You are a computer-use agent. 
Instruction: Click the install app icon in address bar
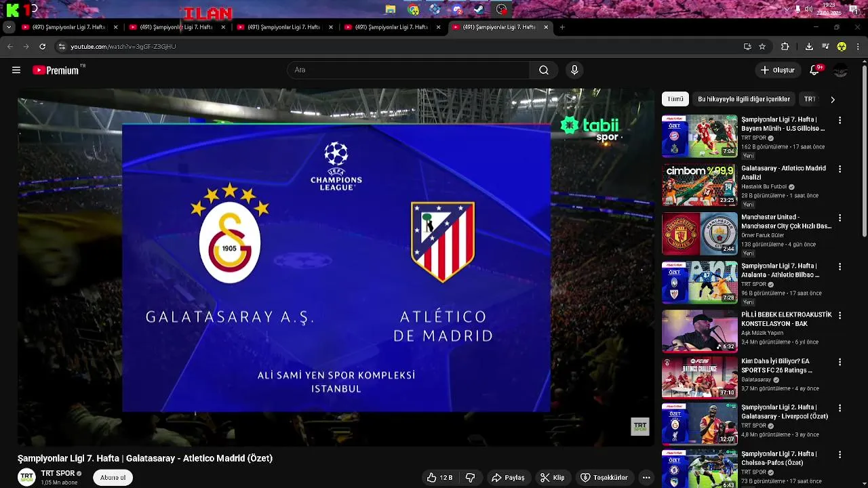click(x=747, y=47)
